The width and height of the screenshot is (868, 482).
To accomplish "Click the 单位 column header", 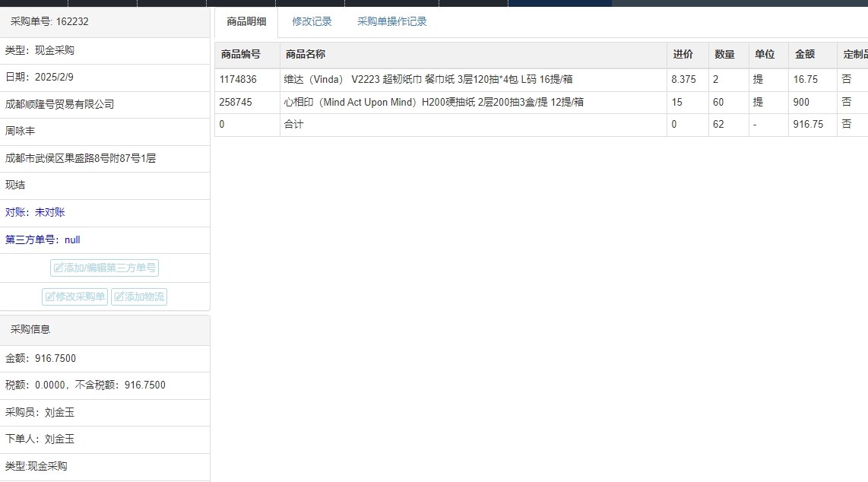I will (x=768, y=55).
